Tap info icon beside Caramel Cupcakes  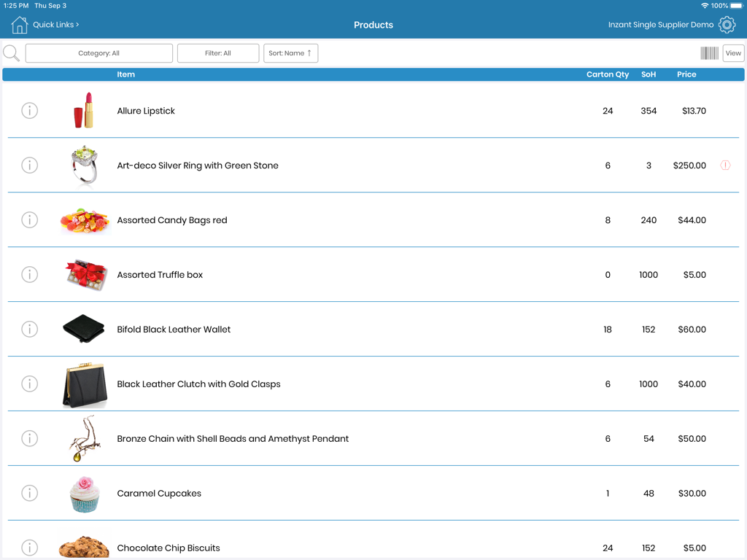29,493
